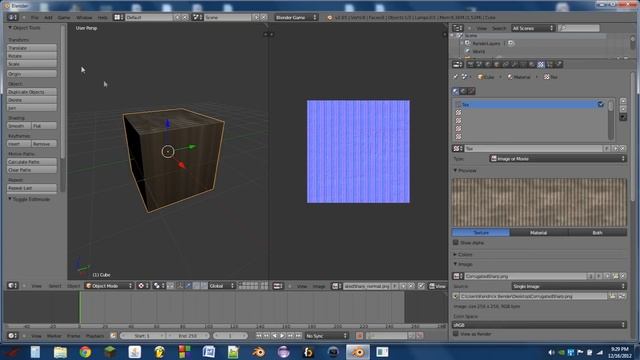The width and height of the screenshot is (640, 360).
Task: Move texture slot up arrow
Action: coord(623,101)
